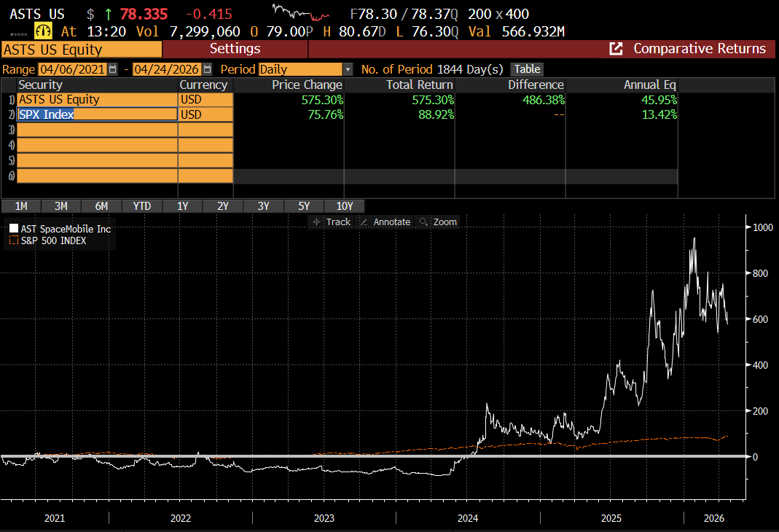
Task: Click the Price Change column header
Action: pyautogui.click(x=307, y=85)
